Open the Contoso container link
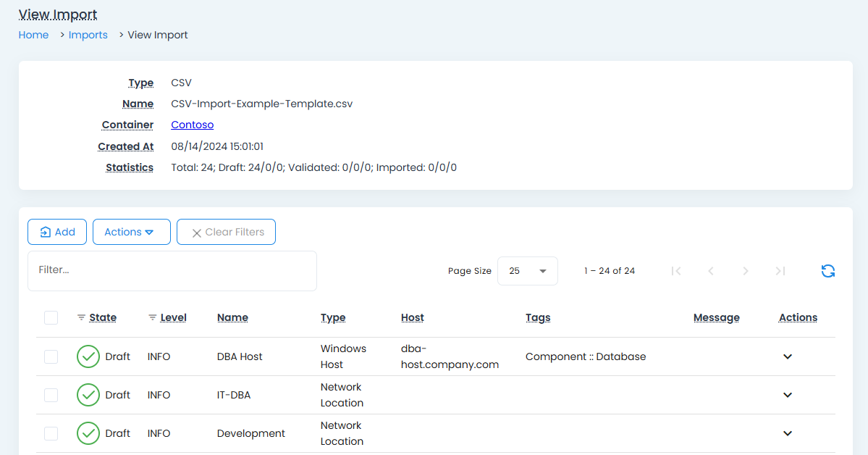 (192, 125)
